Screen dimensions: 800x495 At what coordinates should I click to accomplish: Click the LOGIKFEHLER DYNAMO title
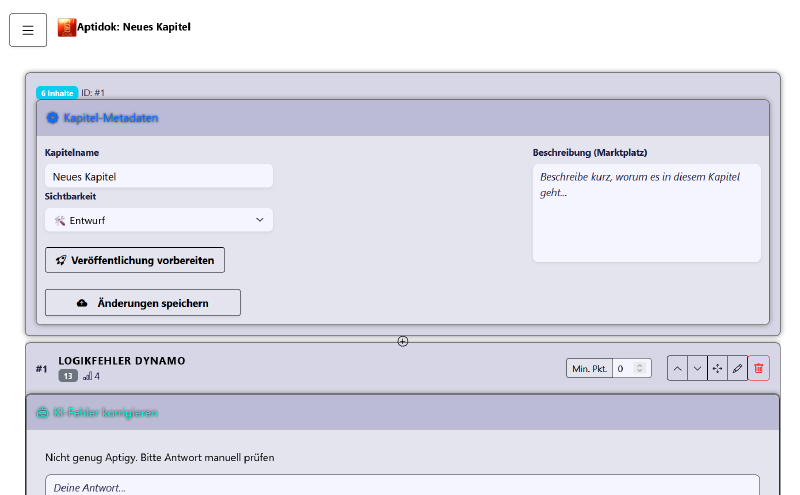click(x=121, y=361)
